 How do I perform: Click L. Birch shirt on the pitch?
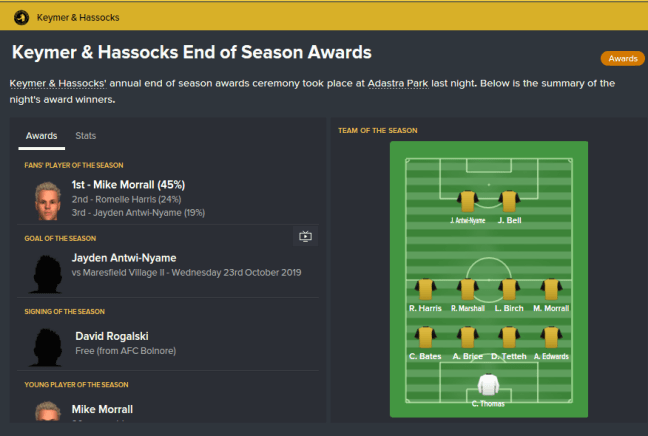tap(508, 290)
